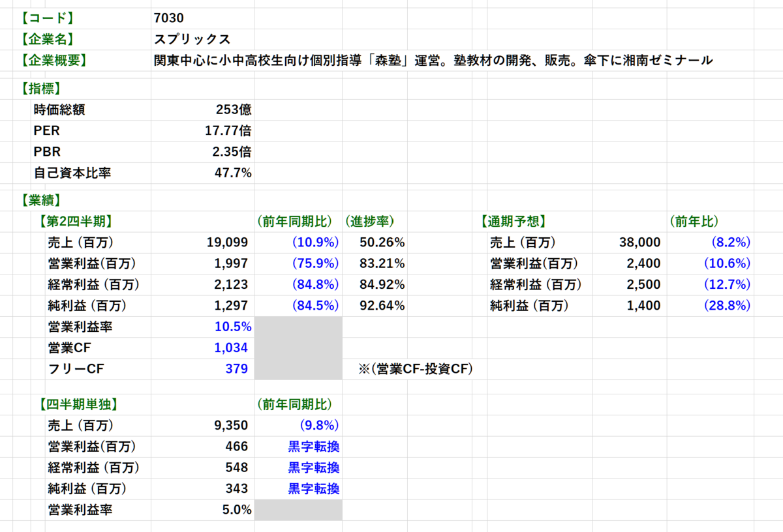Select the 時価総額 label
This screenshot has width=783, height=532.
(59, 110)
